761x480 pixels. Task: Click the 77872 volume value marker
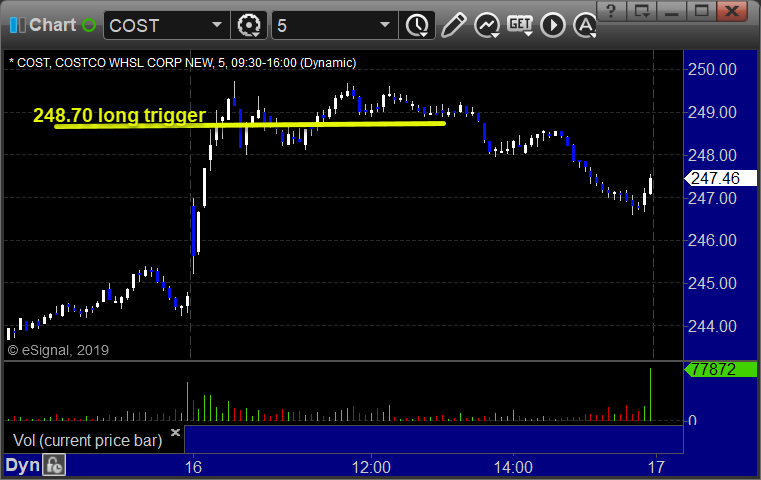[720, 369]
